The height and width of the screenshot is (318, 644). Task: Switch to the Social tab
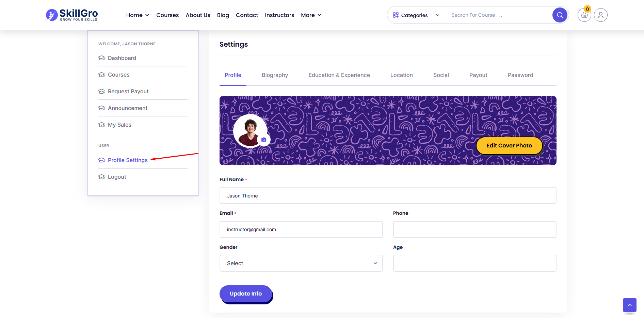441,75
